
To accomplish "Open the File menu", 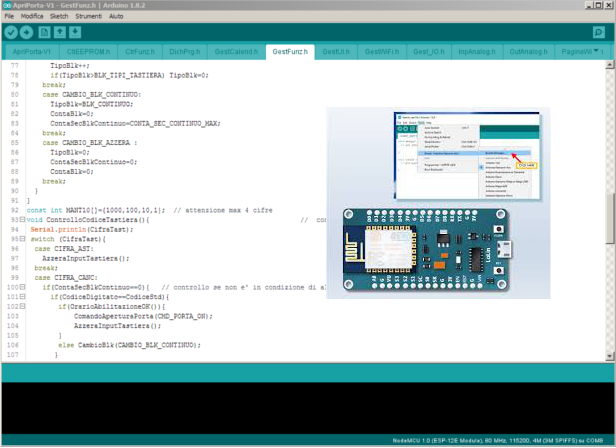I will [9, 16].
